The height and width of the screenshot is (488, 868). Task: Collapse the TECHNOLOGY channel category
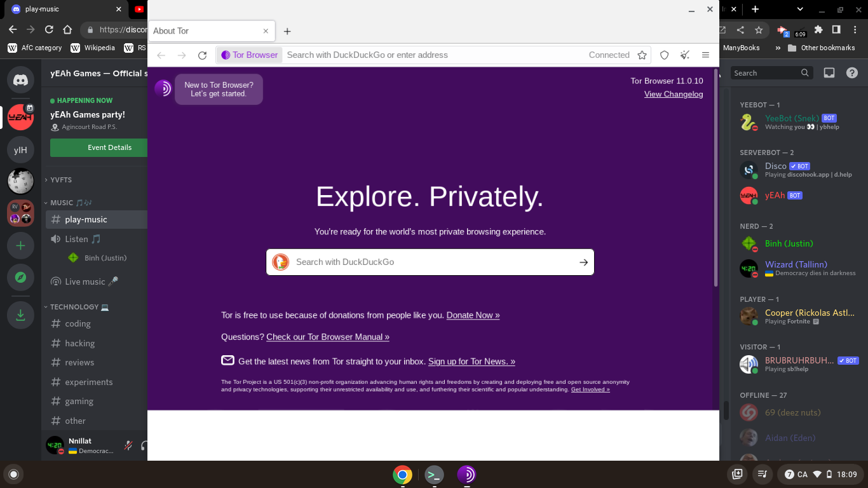pyautogui.click(x=74, y=307)
